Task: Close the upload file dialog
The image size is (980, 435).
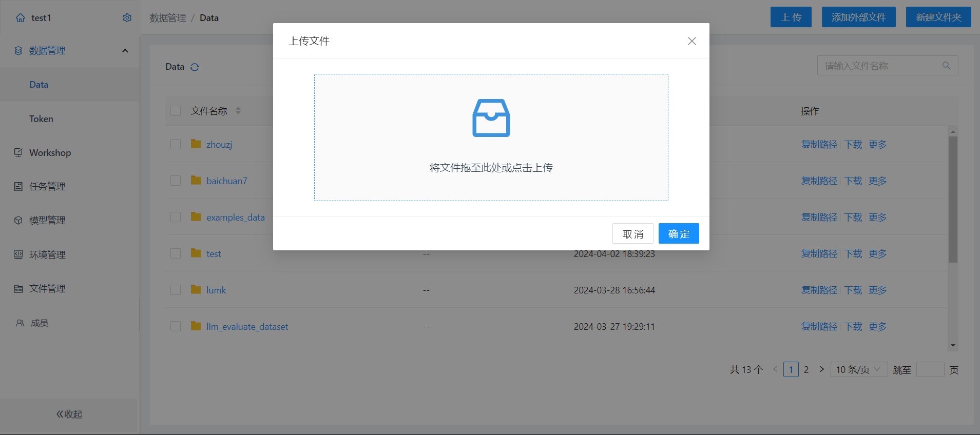Action: click(x=691, y=41)
